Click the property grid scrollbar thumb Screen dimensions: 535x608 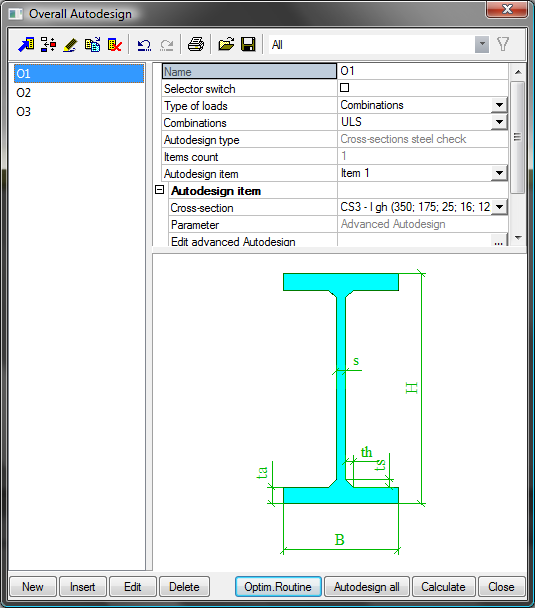(517, 137)
